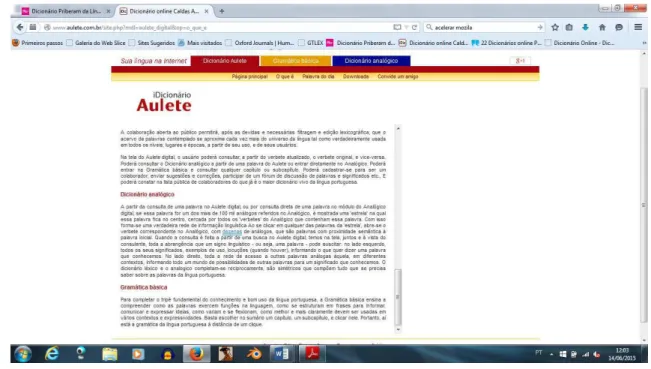The width and height of the screenshot is (651, 369).
Task: Click the search go arrow
Action: tap(540, 27)
